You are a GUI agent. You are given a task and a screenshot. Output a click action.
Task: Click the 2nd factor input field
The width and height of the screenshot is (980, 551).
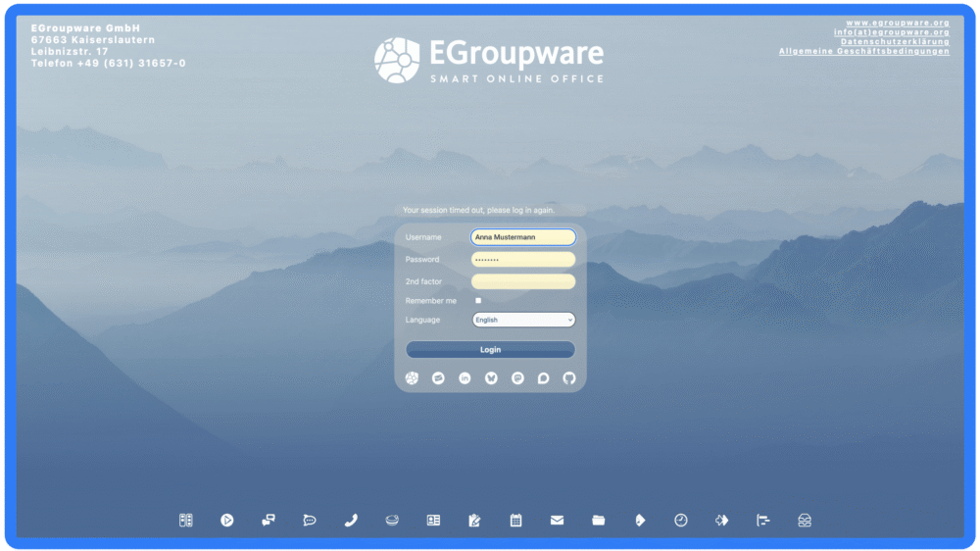pyautogui.click(x=523, y=281)
